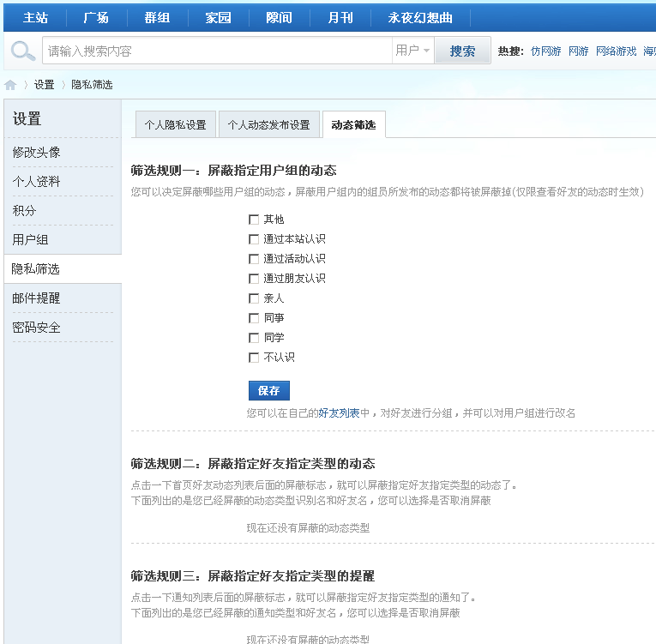Switch to the 个人隐私设置 tab
This screenshot has width=656, height=644.
(x=176, y=124)
